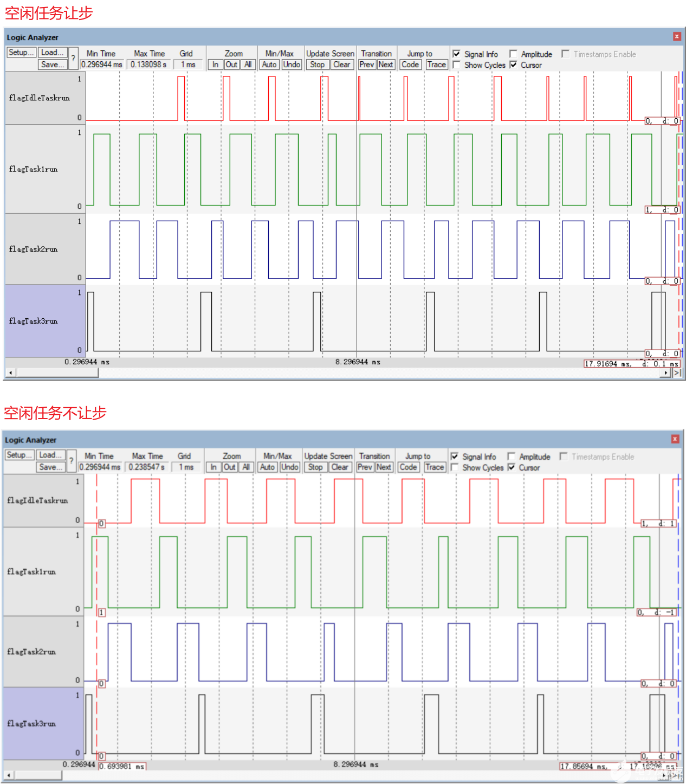Toggle Signal Info checkbox in 空闲任务让步 analyzer
686x784 pixels.
pyautogui.click(x=457, y=54)
